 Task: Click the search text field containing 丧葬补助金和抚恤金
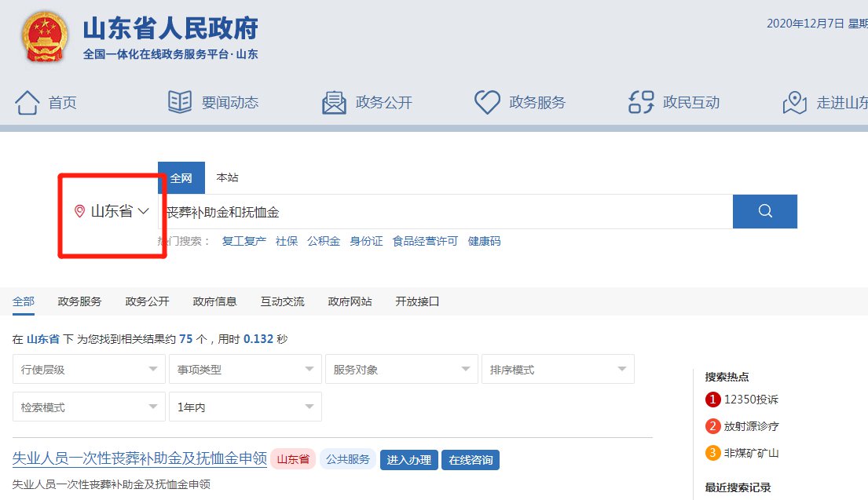coord(445,212)
